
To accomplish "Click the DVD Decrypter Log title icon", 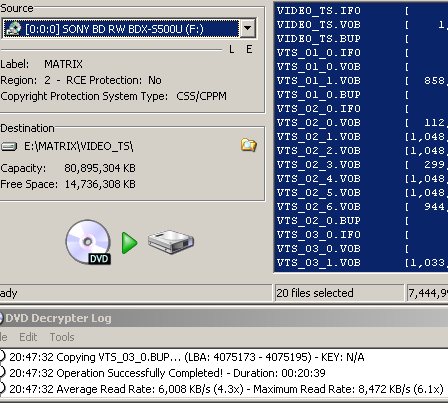I will 1,318.
